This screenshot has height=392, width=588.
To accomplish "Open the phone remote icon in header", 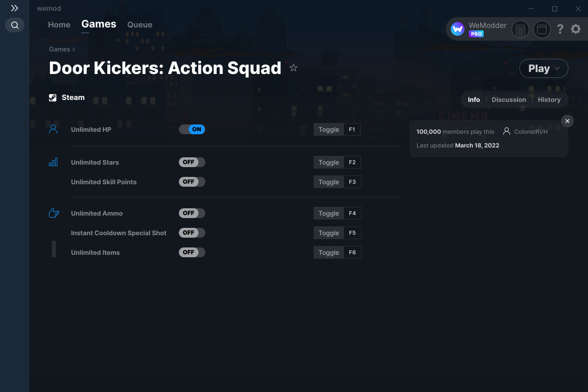I will coord(520,29).
